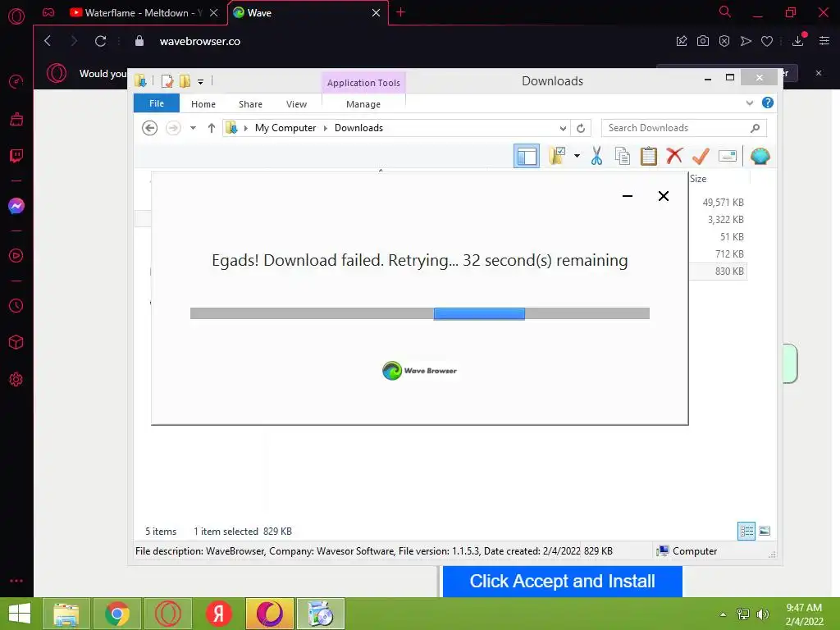840x630 pixels.
Task: Open recent locations dropdown next to Forward
Action: [193, 128]
